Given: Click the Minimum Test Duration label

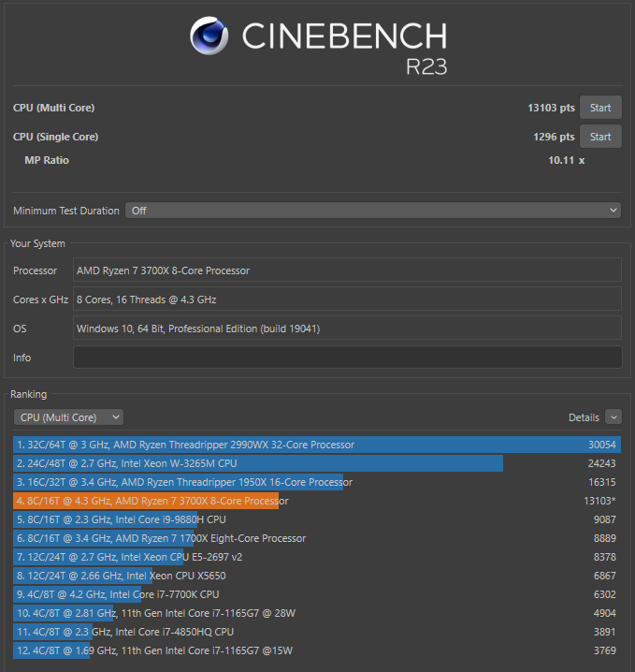Looking at the screenshot, I should click(66, 211).
